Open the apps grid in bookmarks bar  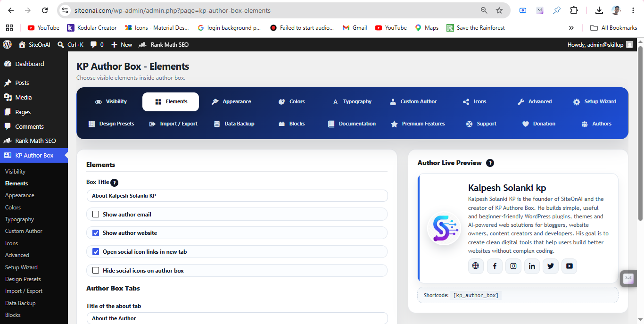tap(9, 28)
